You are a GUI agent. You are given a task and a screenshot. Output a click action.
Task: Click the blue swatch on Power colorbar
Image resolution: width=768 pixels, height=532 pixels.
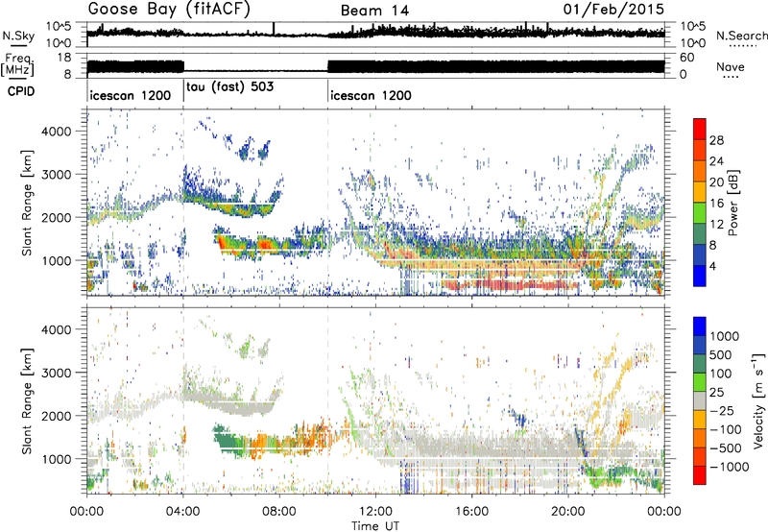(x=700, y=276)
